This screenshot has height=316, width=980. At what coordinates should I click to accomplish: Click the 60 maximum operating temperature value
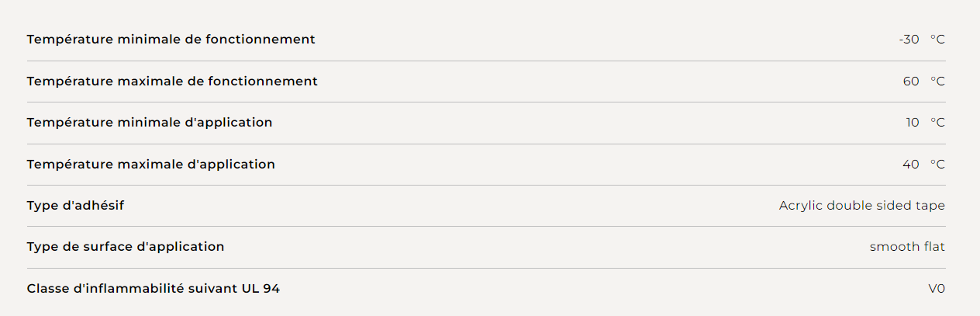tap(911, 81)
